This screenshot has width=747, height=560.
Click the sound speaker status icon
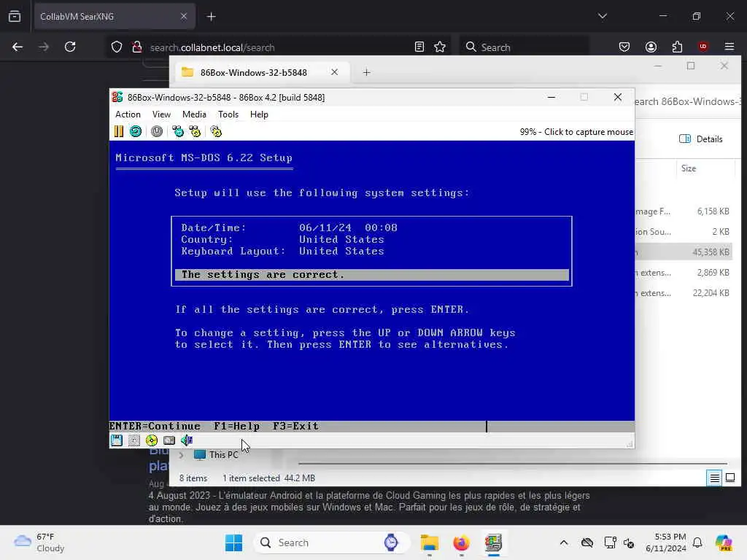[187, 440]
